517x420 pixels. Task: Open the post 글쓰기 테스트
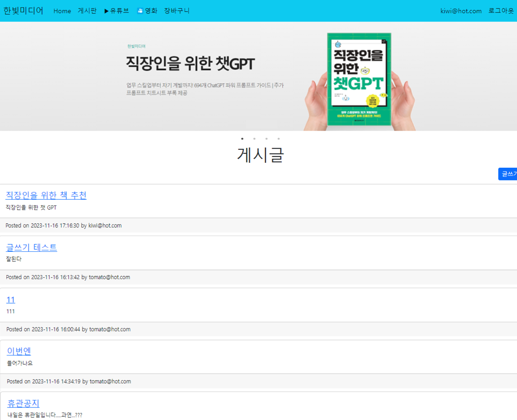32,247
